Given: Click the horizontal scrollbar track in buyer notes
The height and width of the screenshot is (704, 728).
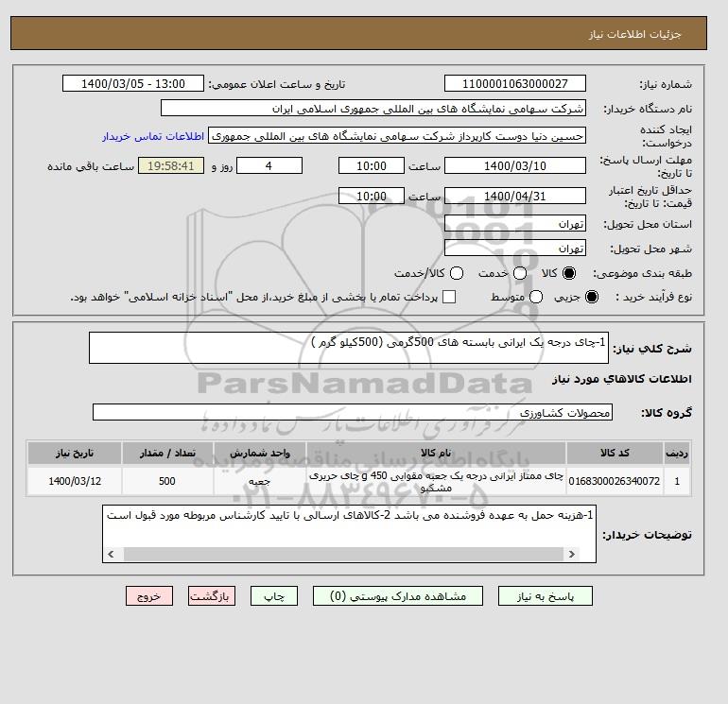Looking at the screenshot, I should point(343,554).
